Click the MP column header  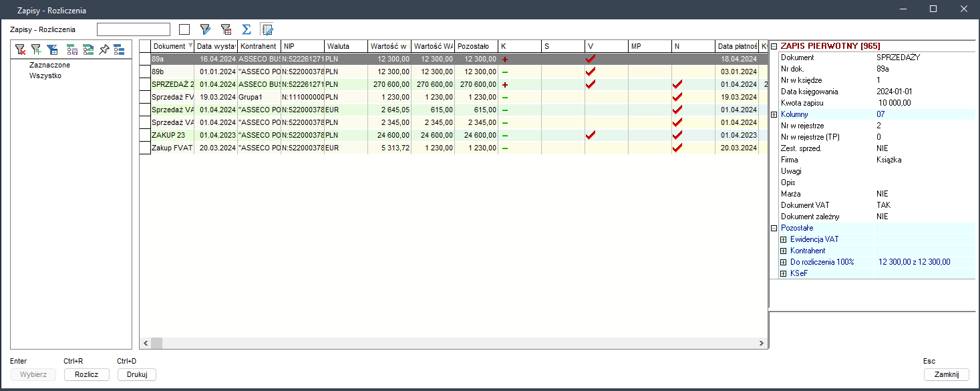pos(650,46)
